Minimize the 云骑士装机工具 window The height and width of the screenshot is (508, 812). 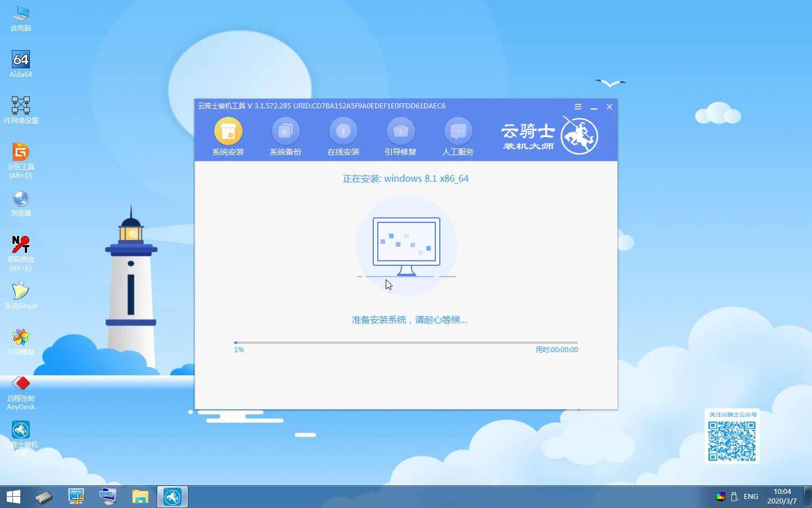click(x=594, y=107)
